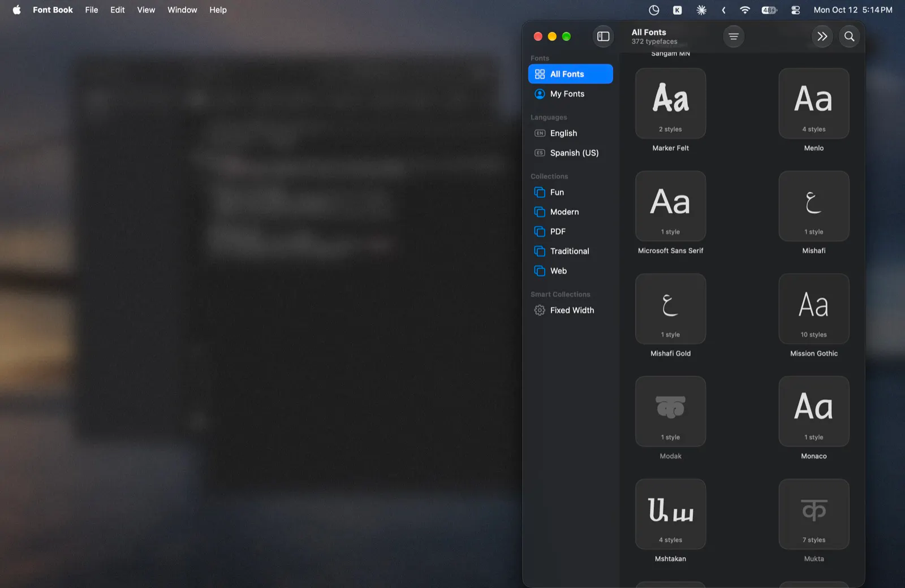Open the Fun collection
The height and width of the screenshot is (588, 905).
tap(570, 192)
